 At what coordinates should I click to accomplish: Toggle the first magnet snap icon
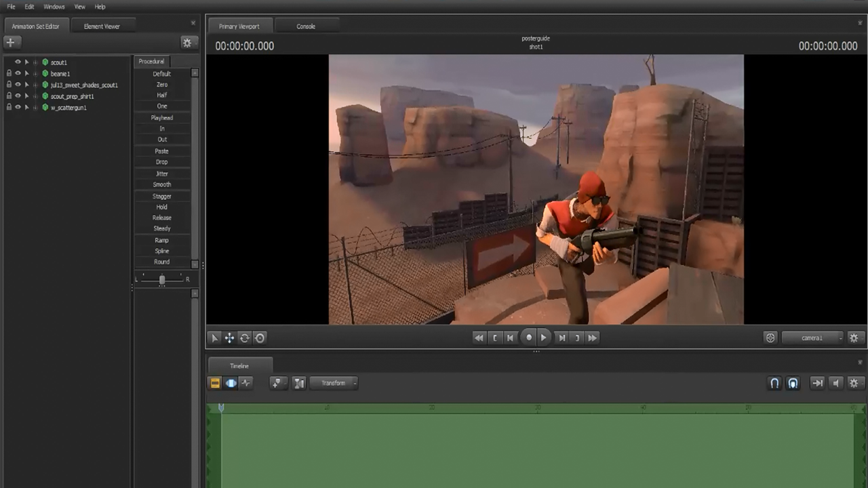click(x=774, y=383)
